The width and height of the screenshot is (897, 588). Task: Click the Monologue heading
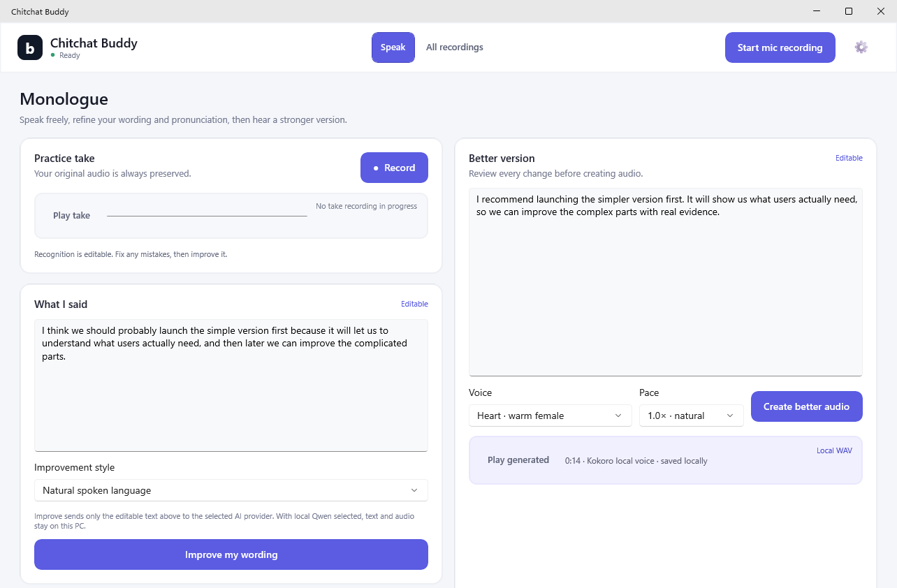tap(64, 99)
